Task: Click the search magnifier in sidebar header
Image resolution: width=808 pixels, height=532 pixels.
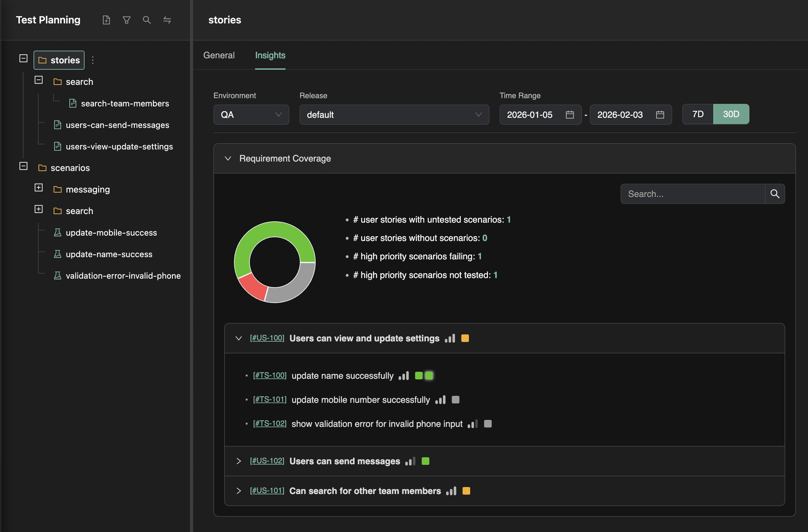Action: [x=147, y=20]
